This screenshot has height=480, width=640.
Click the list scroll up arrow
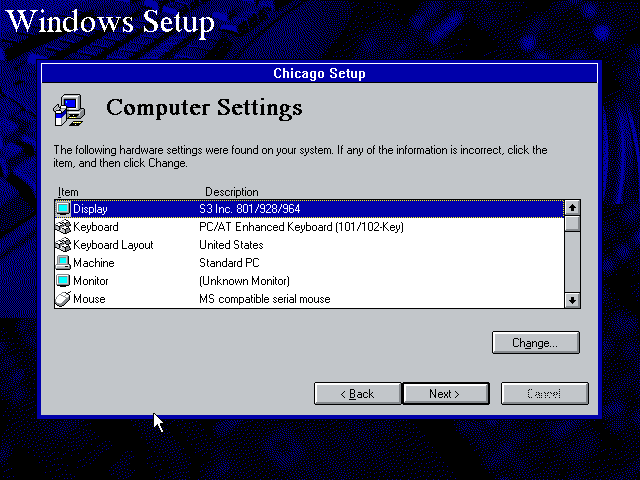[572, 208]
